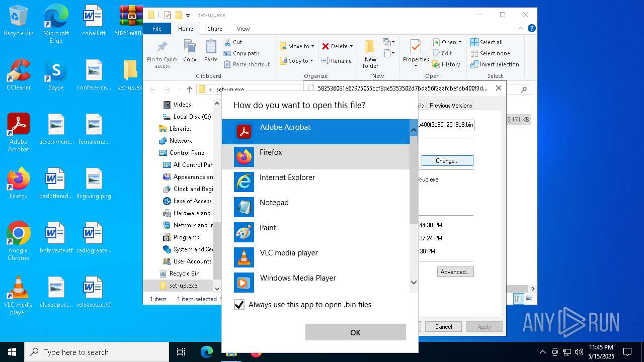Click History in the Open group
Screen dimensions: 644x362
[x=446, y=64]
